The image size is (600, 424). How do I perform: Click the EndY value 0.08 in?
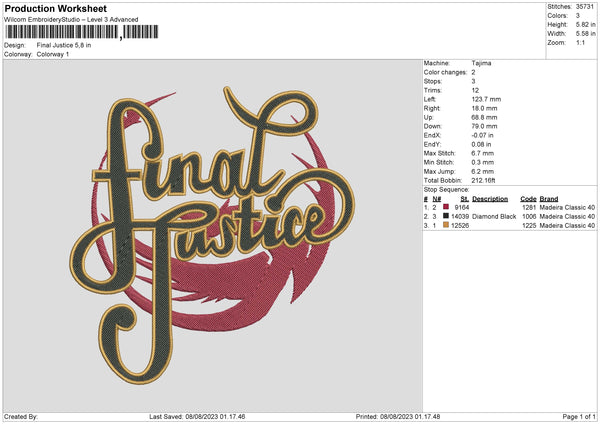481,144
